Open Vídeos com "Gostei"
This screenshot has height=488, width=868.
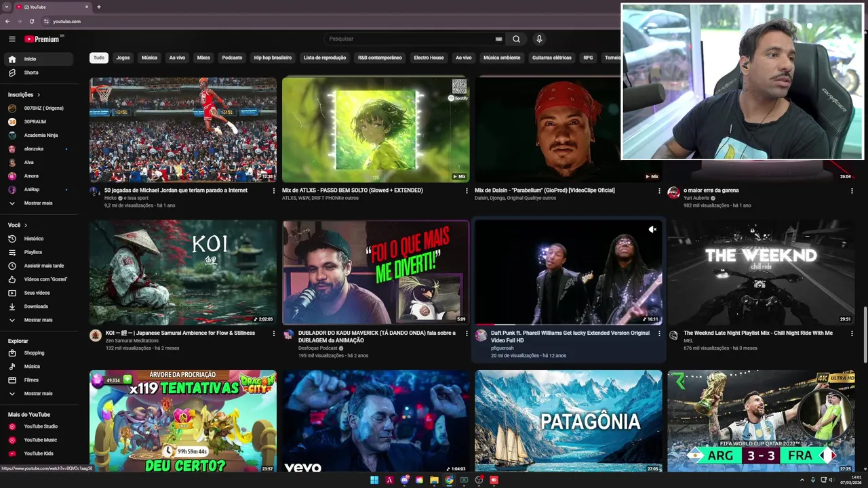(x=39, y=279)
